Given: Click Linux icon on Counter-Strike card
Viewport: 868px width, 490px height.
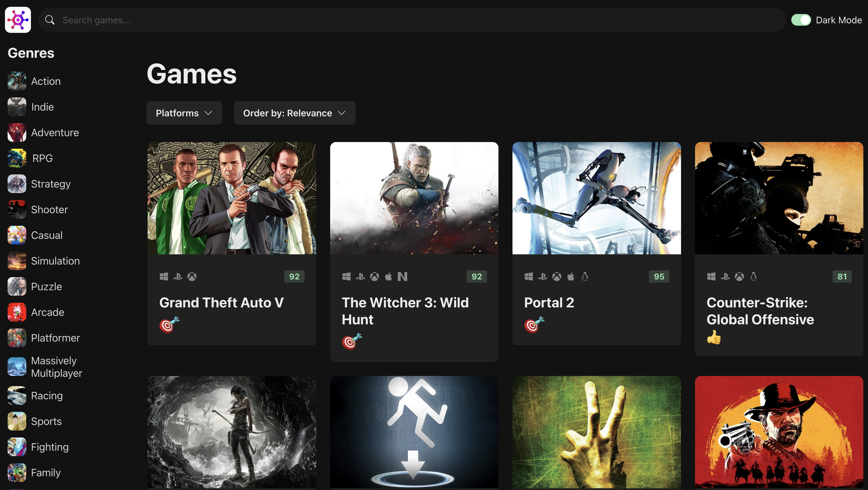Looking at the screenshot, I should 753,277.
